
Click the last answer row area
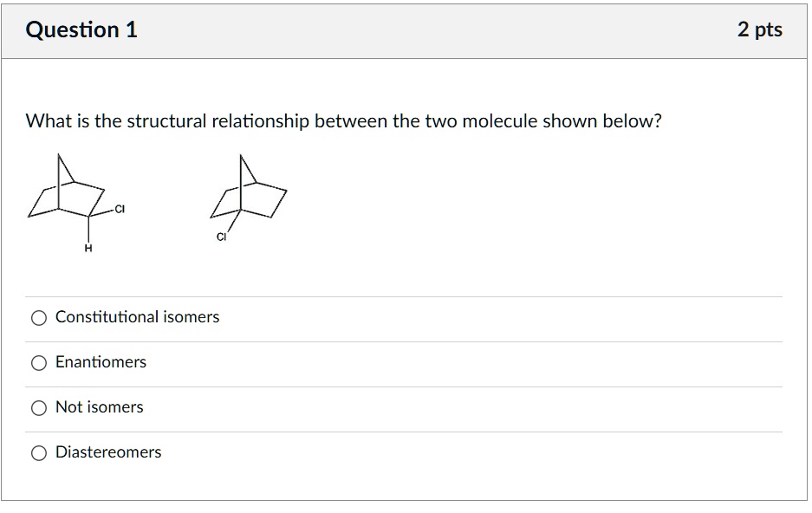pos(406,451)
